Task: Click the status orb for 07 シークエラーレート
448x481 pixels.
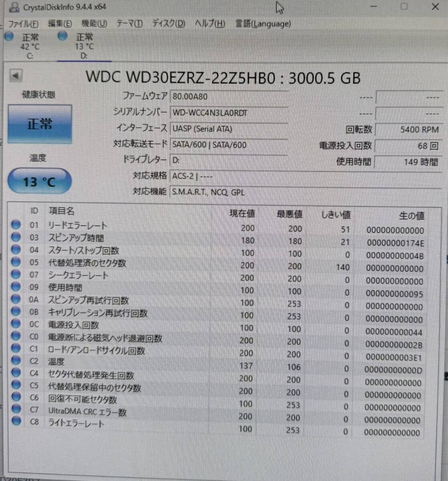Action: pos(16,274)
